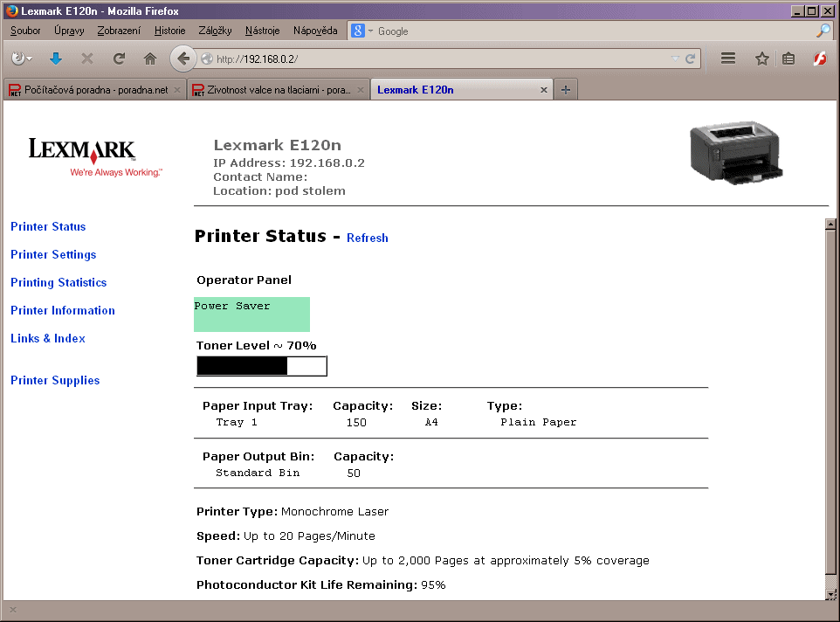The height and width of the screenshot is (622, 840).
Task: Open the Soubor menu
Action: (x=25, y=31)
